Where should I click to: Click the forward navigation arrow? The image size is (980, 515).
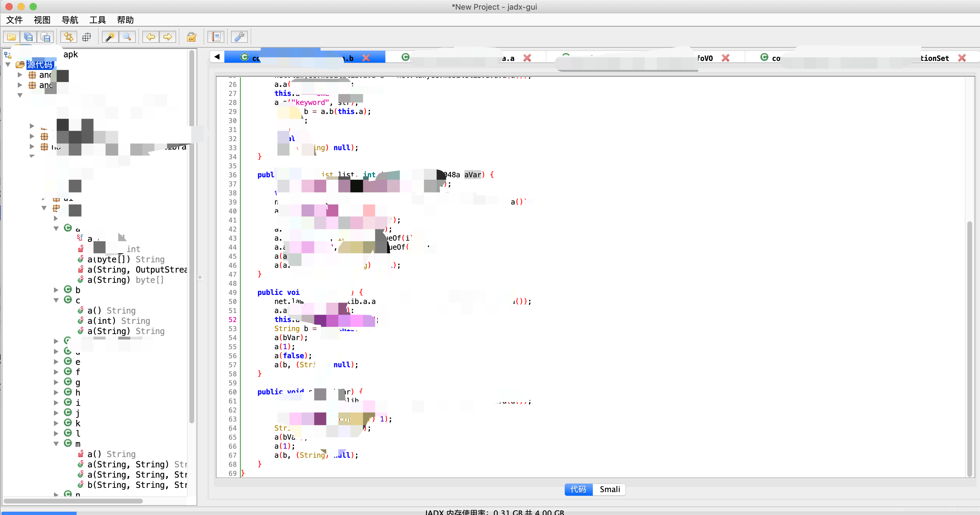click(x=167, y=37)
